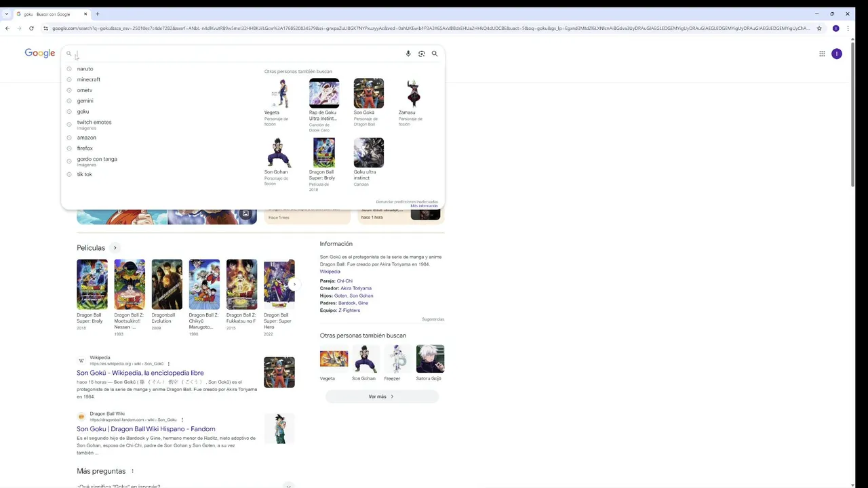This screenshot has width=868, height=488.
Task: Open the Más preguntas options menu
Action: 132,471
